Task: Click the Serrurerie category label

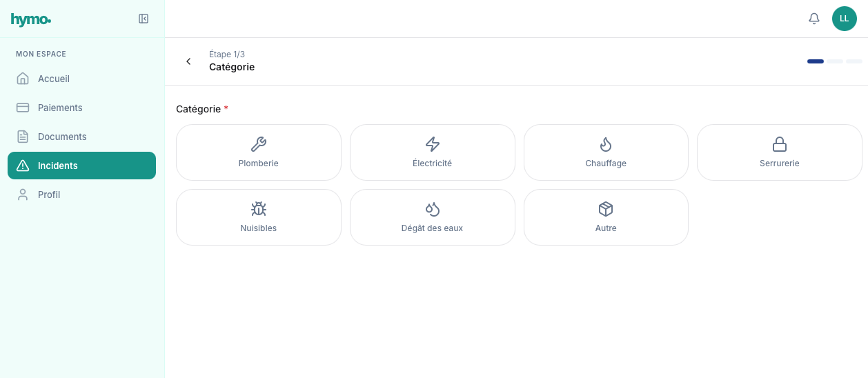Action: (779, 163)
